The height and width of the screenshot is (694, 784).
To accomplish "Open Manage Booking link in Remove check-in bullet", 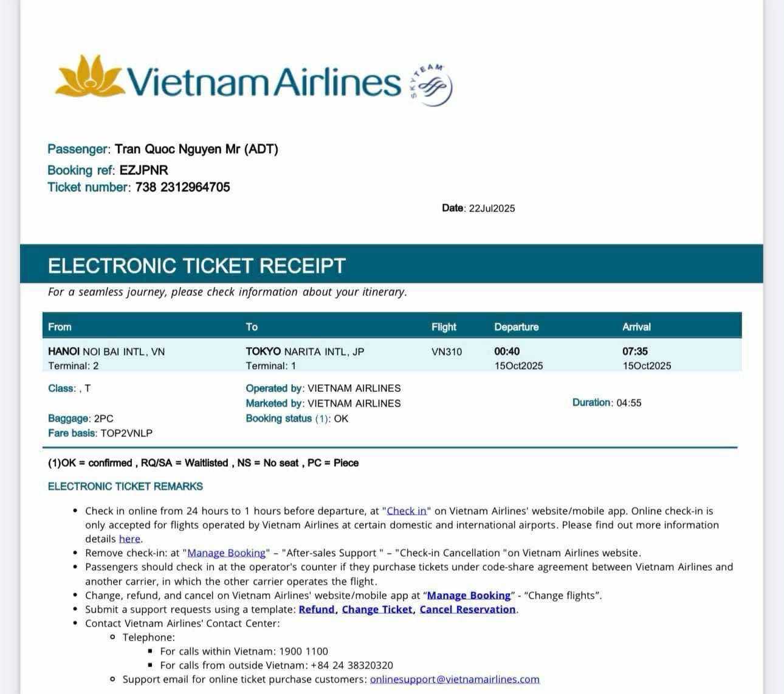I will click(227, 553).
